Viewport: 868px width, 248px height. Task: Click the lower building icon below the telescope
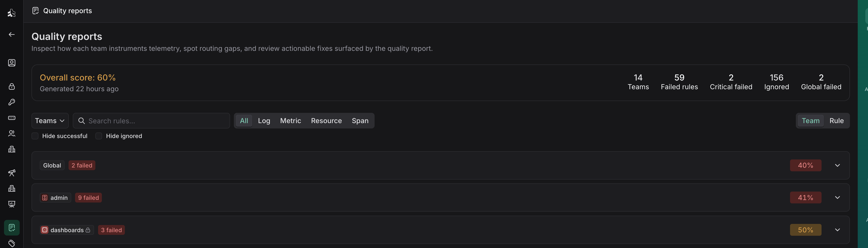(x=11, y=188)
